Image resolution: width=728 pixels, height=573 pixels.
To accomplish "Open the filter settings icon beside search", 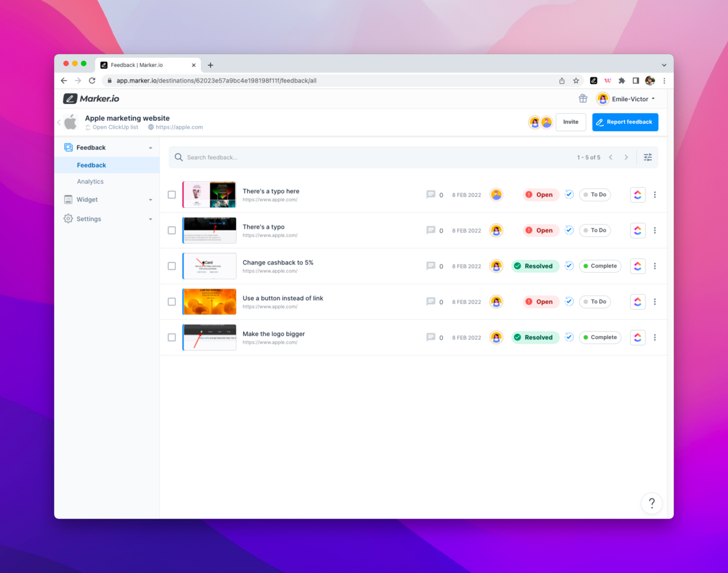I will [647, 157].
